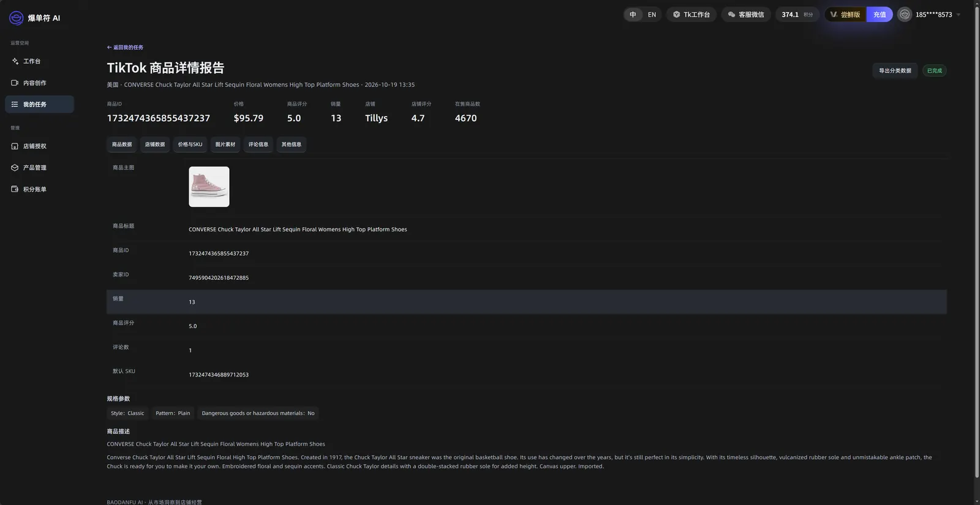Click the 返回我的任务 back link
The height and width of the screenshot is (505, 980).
[x=125, y=47]
